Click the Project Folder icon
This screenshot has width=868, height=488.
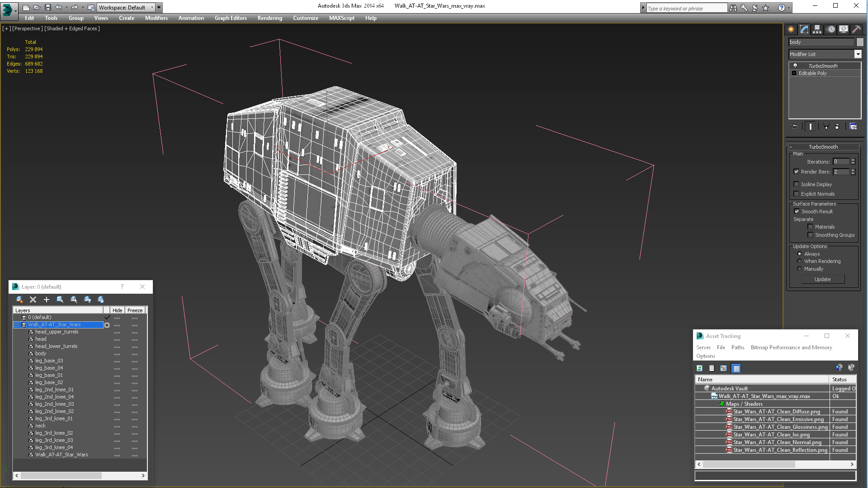click(91, 7)
